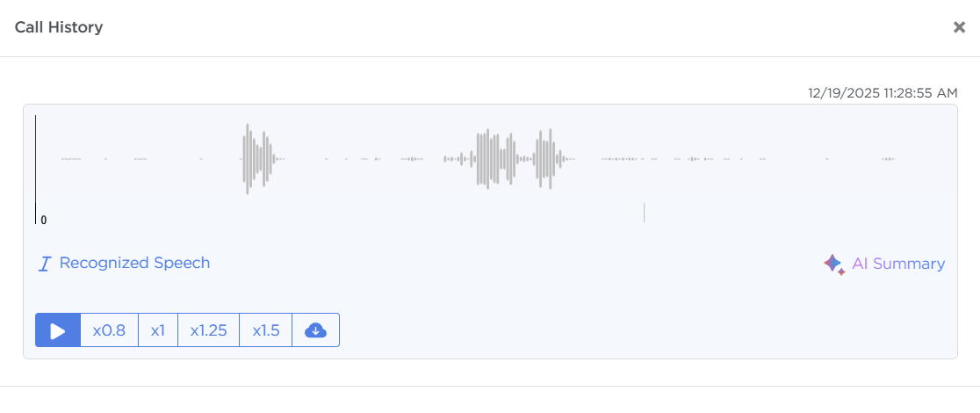
Task: Click the sparkle icon next to AI Summary
Action: [x=833, y=264]
